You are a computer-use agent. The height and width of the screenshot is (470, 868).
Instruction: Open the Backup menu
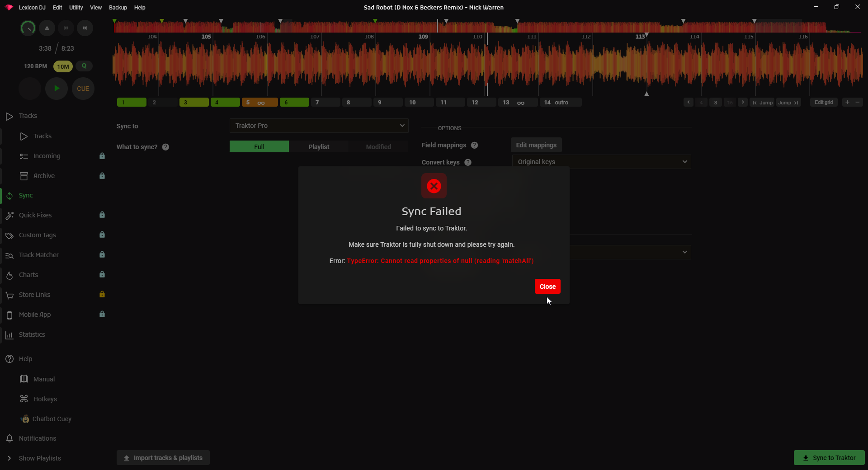click(118, 8)
